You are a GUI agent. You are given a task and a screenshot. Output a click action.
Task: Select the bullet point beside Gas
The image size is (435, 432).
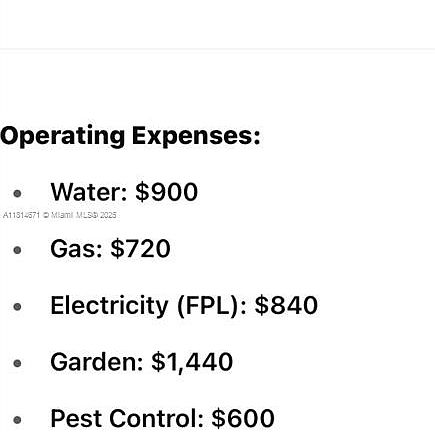pyautogui.click(x=17, y=250)
